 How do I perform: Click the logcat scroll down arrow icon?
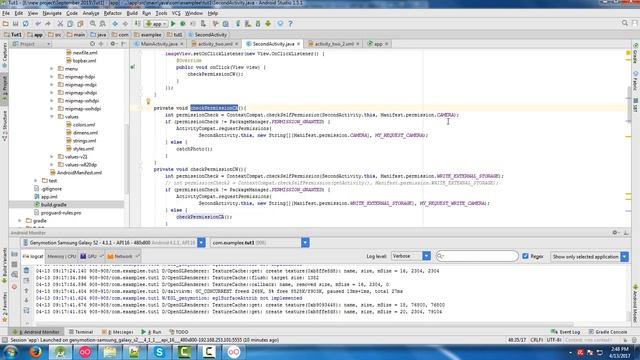click(x=26, y=300)
